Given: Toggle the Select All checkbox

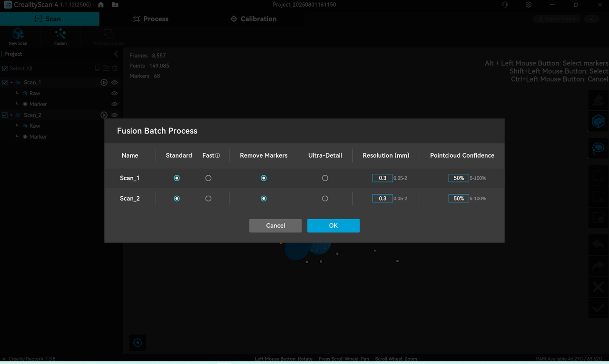Looking at the screenshot, I should [5, 68].
